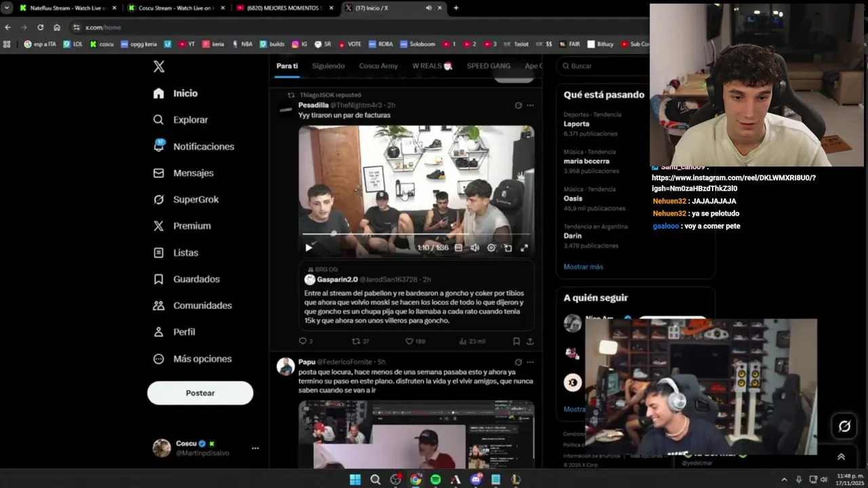Switch to the W REALS tab
Image resolution: width=868 pixels, height=488 pixels.
coord(432,66)
